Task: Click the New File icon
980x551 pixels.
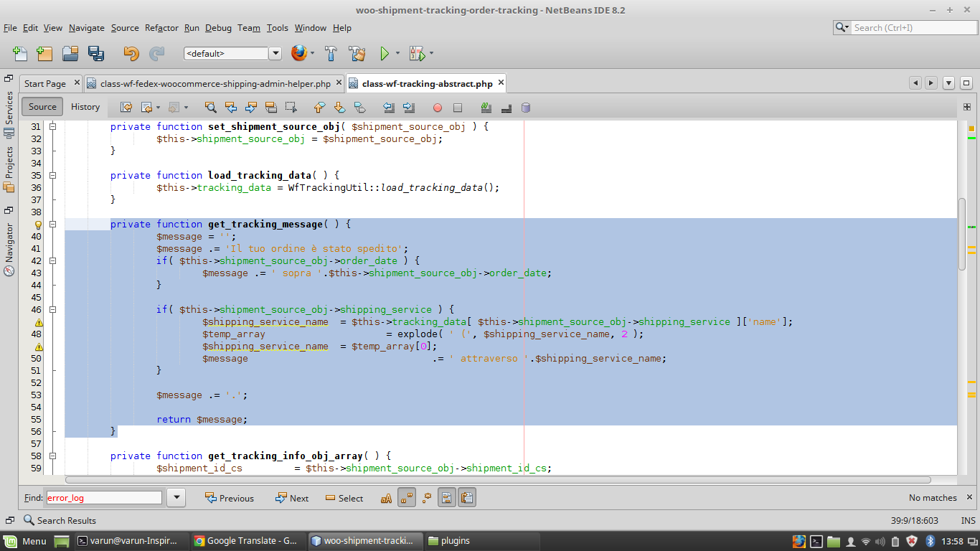Action: coord(20,54)
